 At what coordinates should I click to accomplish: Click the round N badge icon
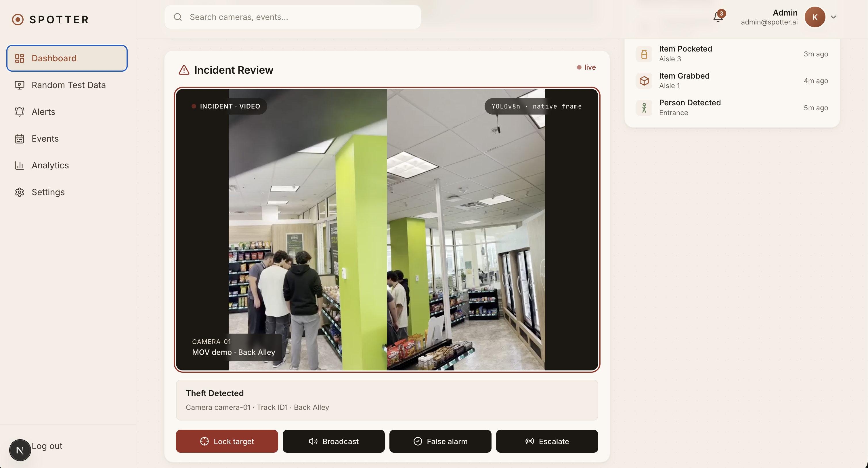[20, 450]
